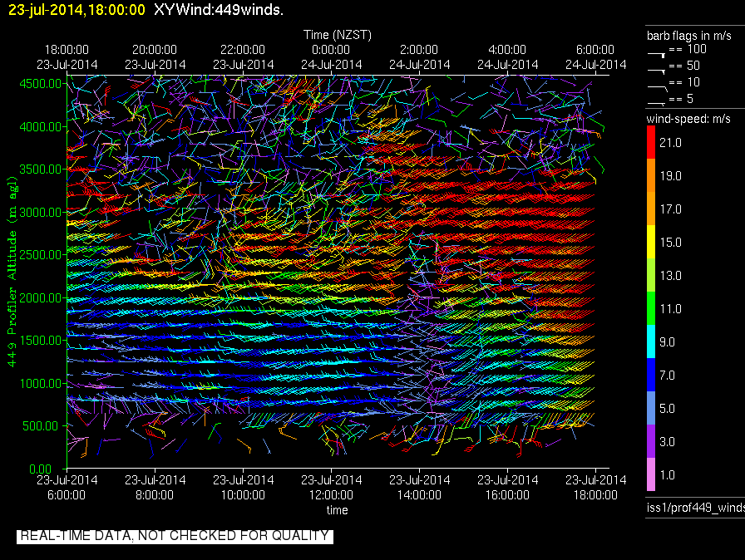Click the yellow timestamp 23-jul-2014,18:00:00
Viewport: 745px width, 560px height.
pos(76,9)
